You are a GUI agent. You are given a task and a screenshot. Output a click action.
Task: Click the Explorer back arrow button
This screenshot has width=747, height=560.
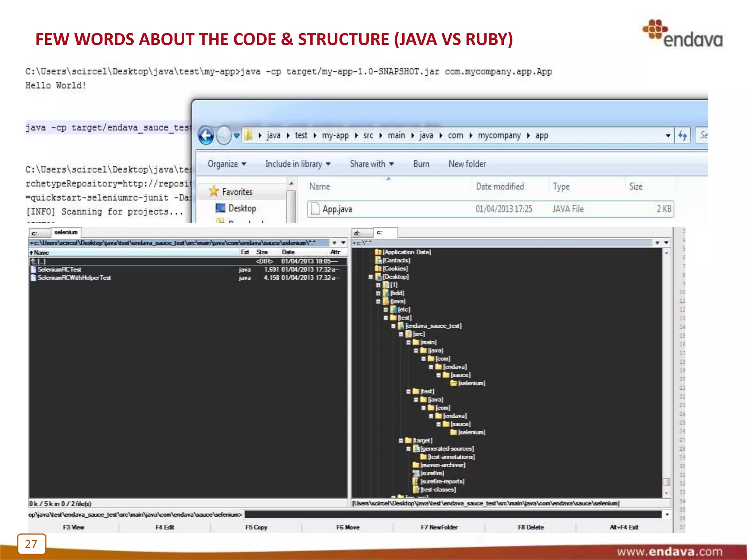[206, 136]
